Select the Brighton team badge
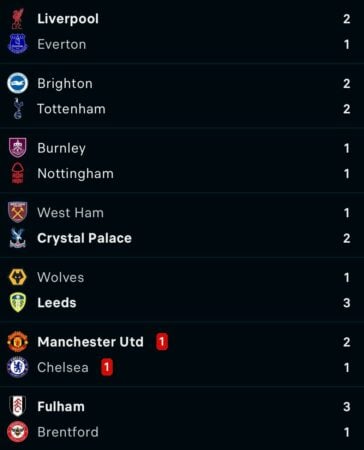This screenshot has width=364, height=450. (x=18, y=83)
